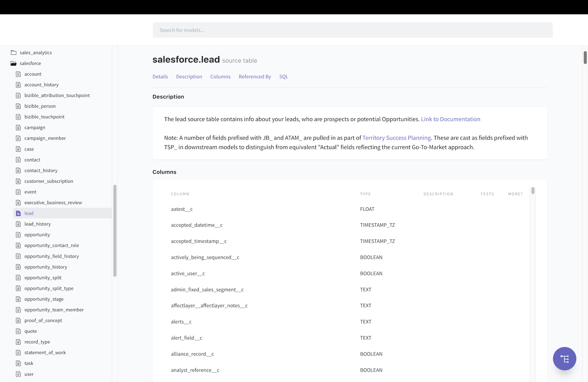Click the document icon beside account
The width and height of the screenshot is (588, 382).
[18, 74]
